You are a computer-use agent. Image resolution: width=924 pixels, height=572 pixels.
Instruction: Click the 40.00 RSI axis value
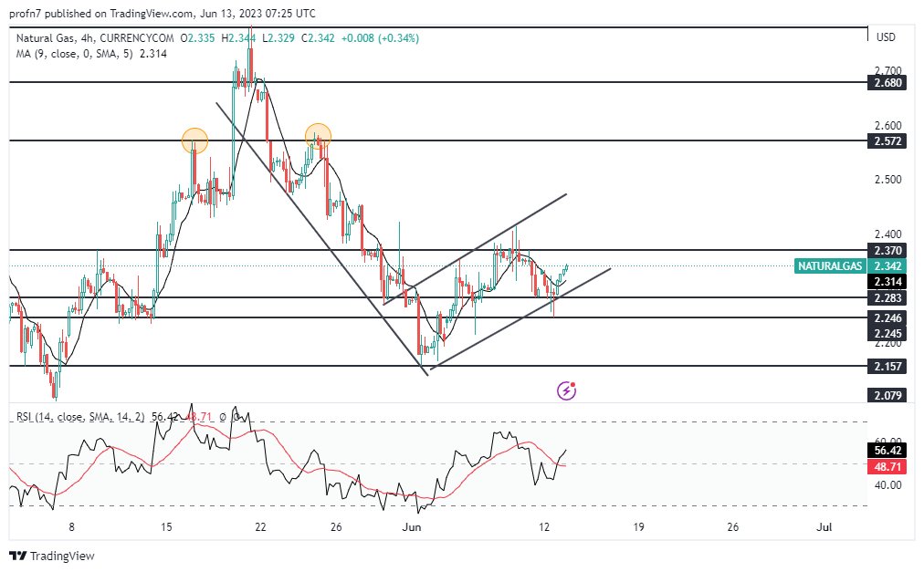pyautogui.click(x=888, y=485)
